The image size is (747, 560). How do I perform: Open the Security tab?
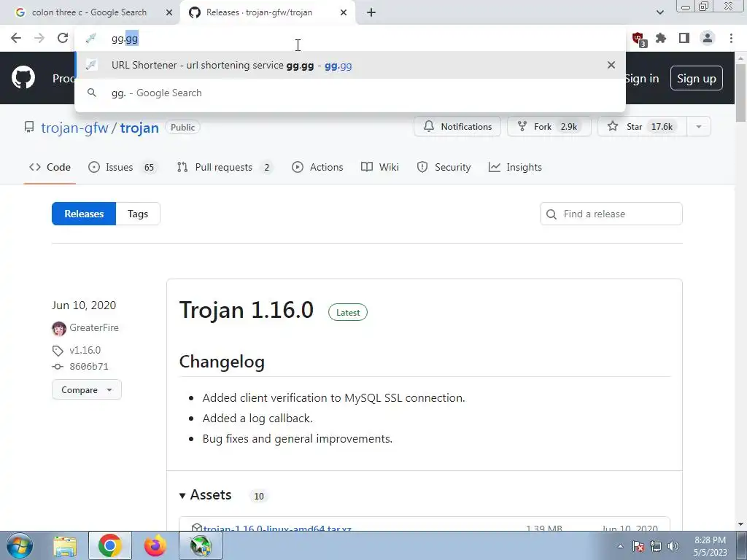444,167
